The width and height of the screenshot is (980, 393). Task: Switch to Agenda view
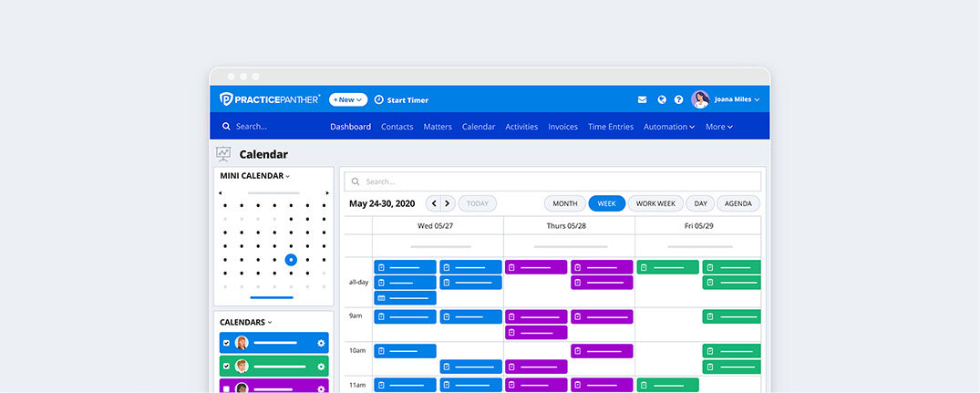click(738, 203)
